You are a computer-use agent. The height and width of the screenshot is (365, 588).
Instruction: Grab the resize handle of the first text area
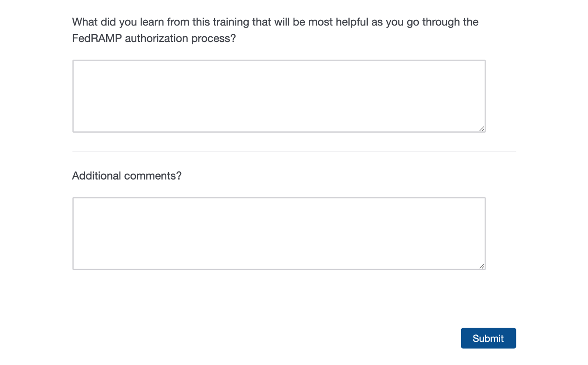pyautogui.click(x=481, y=129)
